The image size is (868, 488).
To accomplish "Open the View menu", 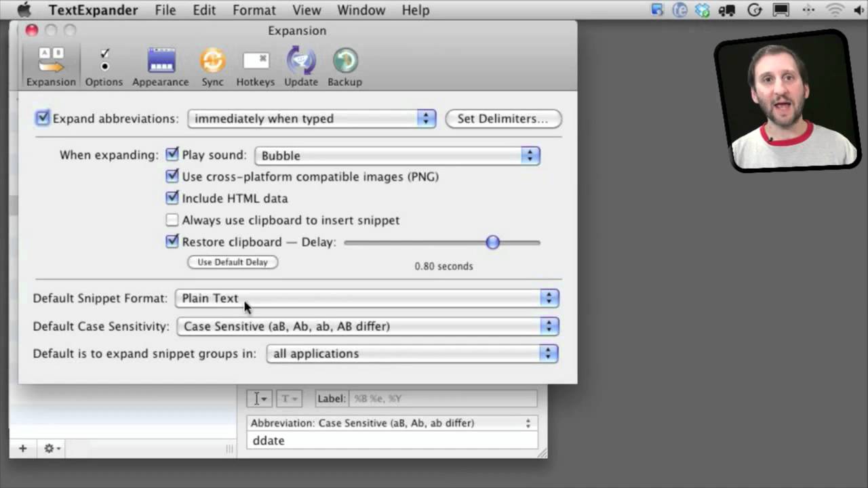I will point(307,10).
